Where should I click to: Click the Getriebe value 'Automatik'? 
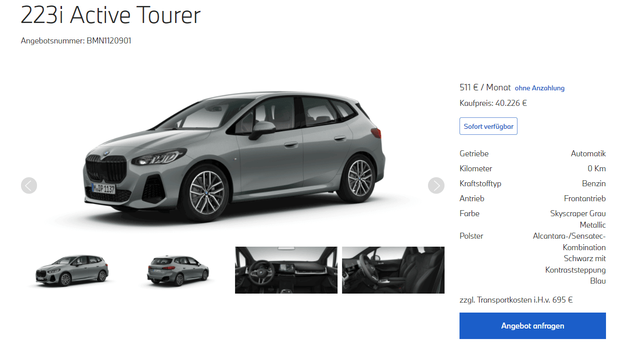coord(588,154)
